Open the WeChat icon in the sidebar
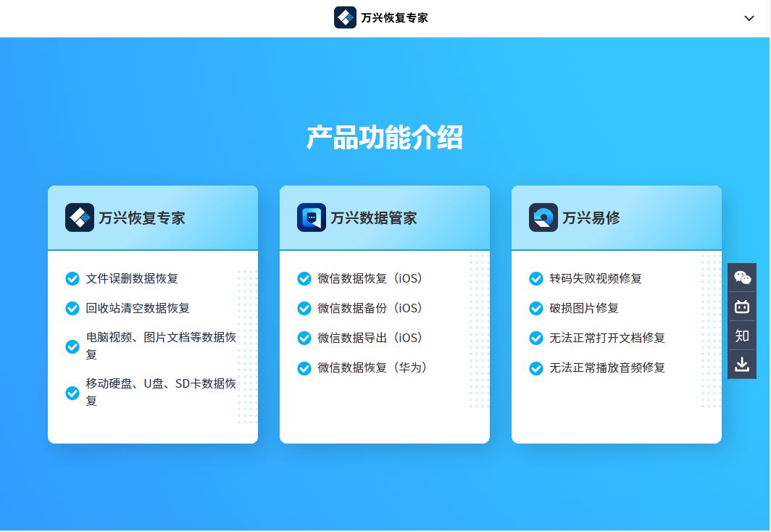Image resolution: width=771 pixels, height=532 pixels. 741,277
